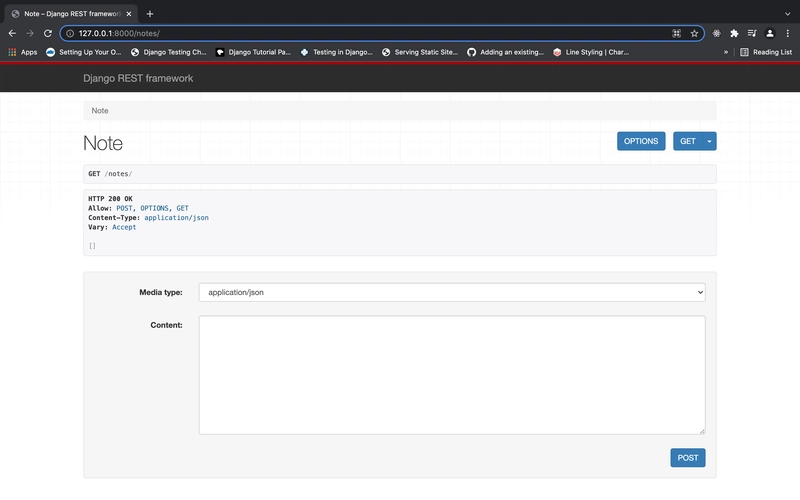
Task: Click 'POST' in the Allow header
Action: (x=124, y=208)
